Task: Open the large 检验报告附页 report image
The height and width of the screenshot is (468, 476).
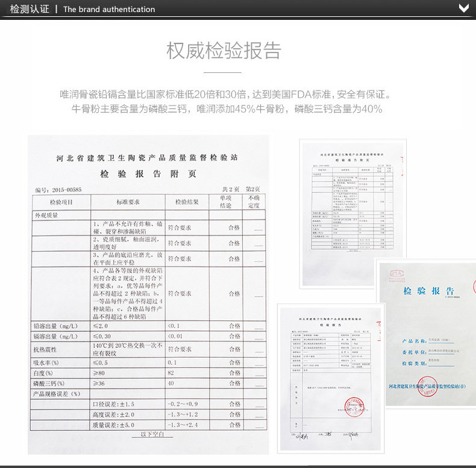Action: [x=148, y=295]
